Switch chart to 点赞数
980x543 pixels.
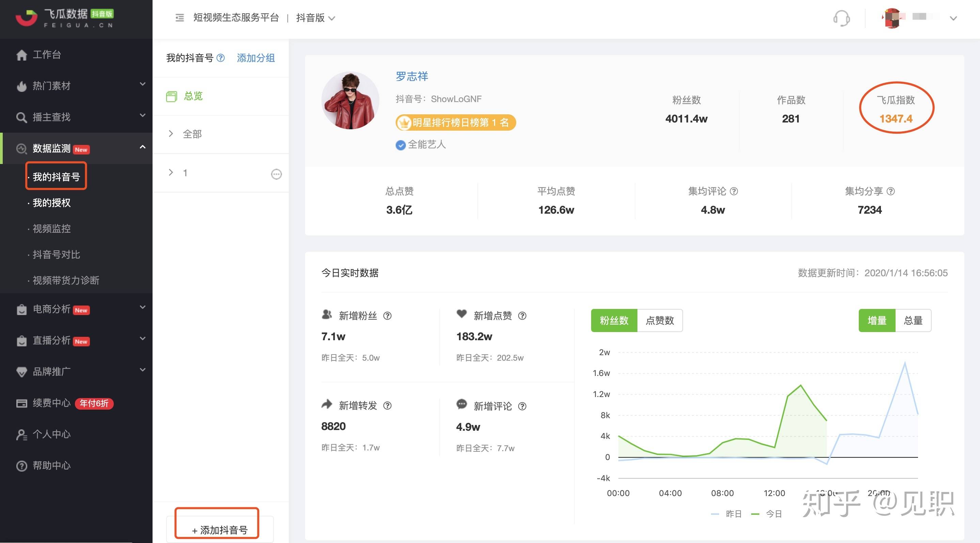[x=660, y=320]
